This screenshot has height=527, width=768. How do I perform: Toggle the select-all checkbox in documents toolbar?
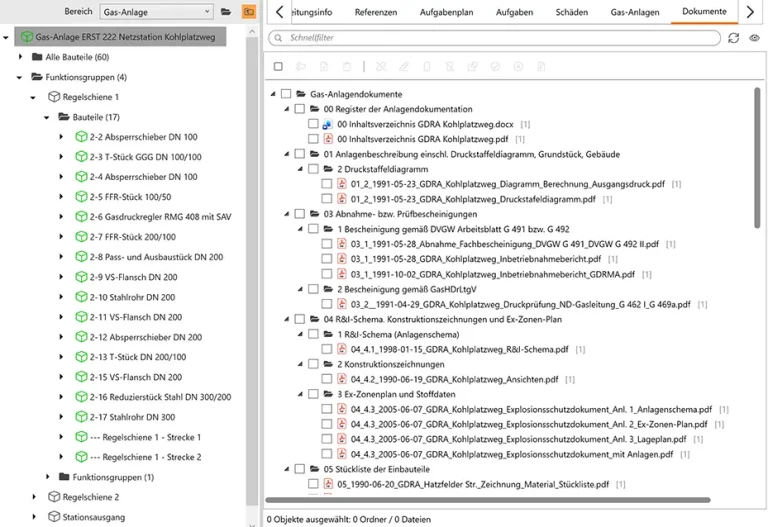click(279, 67)
